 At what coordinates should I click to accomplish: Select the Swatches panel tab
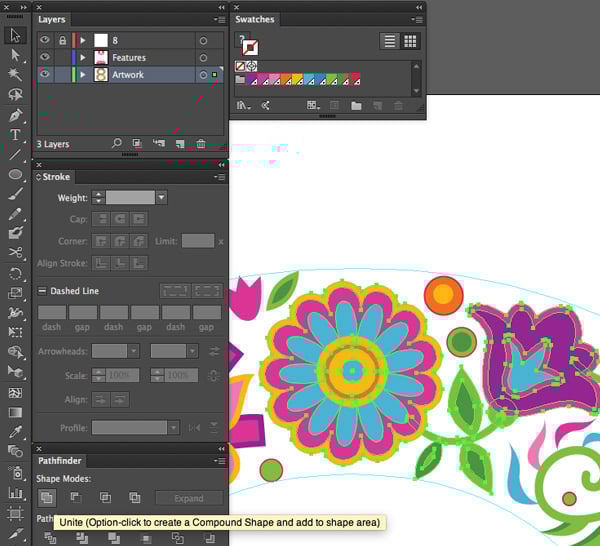coord(254,20)
